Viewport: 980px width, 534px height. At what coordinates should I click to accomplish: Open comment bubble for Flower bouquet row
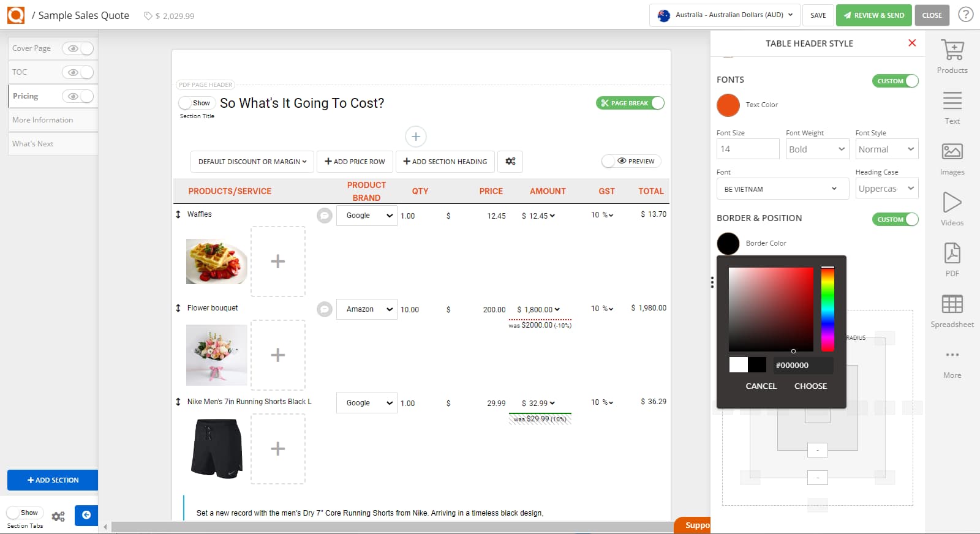325,309
